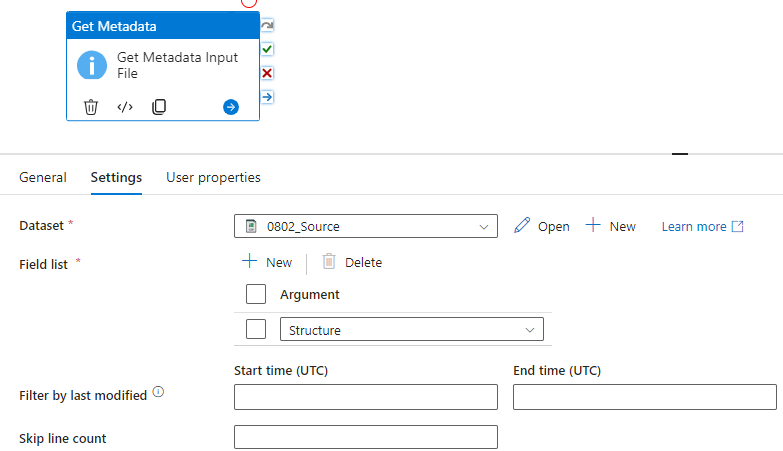View activity source code with the </> icon
Viewport: 783px width, 451px height.
click(x=125, y=107)
